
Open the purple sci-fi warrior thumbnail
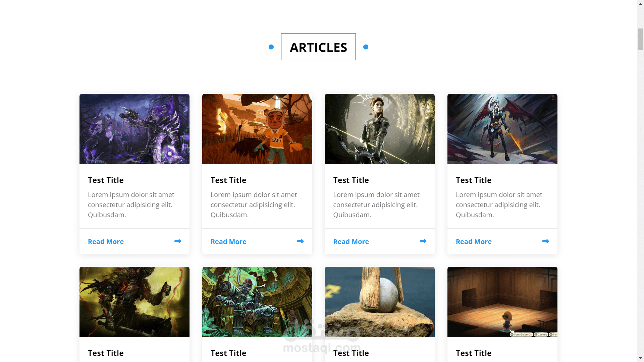coord(135,129)
